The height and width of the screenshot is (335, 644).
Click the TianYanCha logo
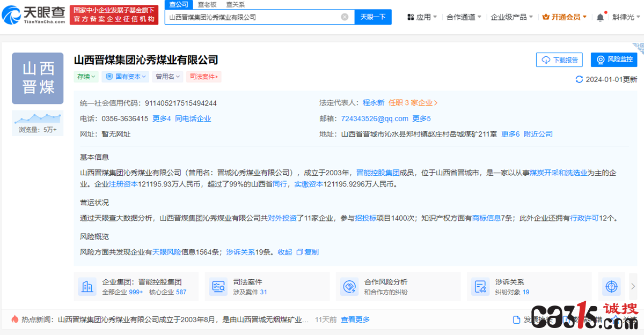click(34, 14)
